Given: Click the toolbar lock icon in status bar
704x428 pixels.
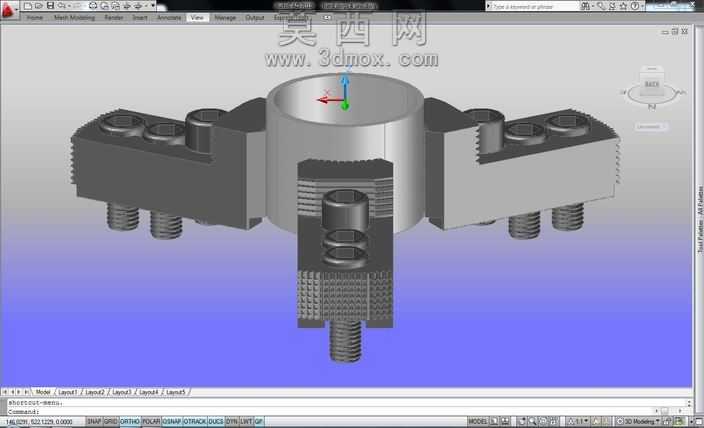Looking at the screenshot, I should pyautogui.click(x=667, y=421).
